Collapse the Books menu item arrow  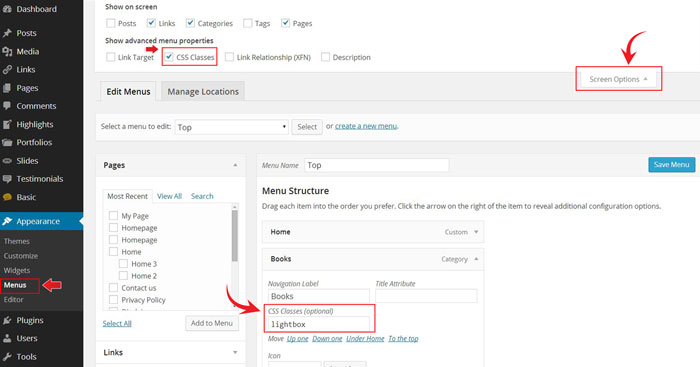[x=476, y=259]
